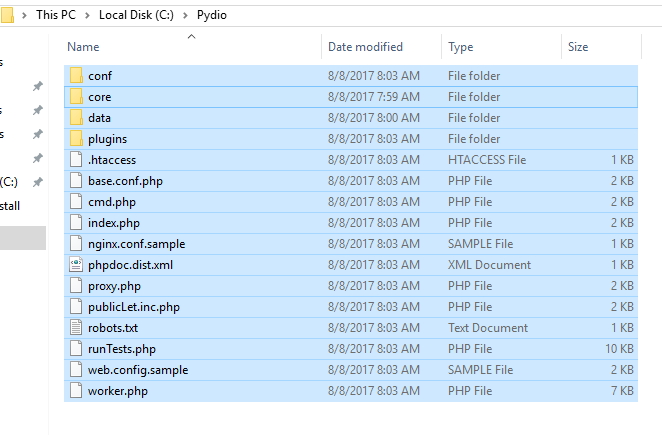Select the core folder name

(x=100, y=97)
